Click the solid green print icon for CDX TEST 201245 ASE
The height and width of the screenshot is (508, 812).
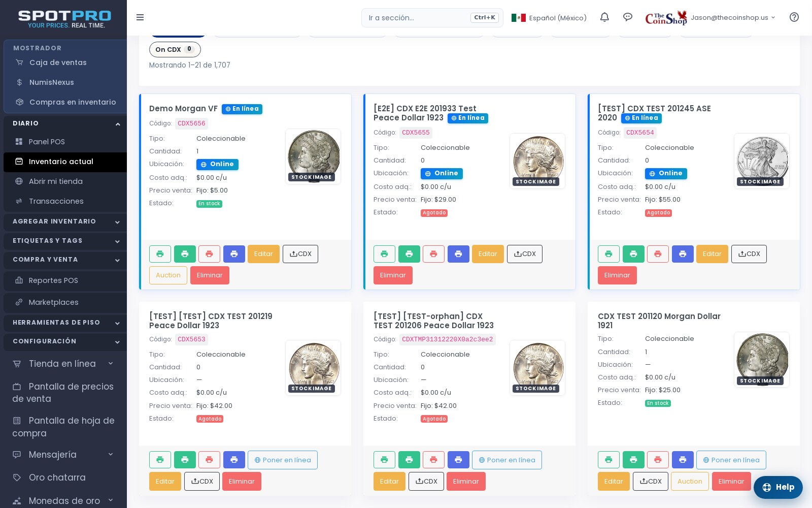(633, 254)
